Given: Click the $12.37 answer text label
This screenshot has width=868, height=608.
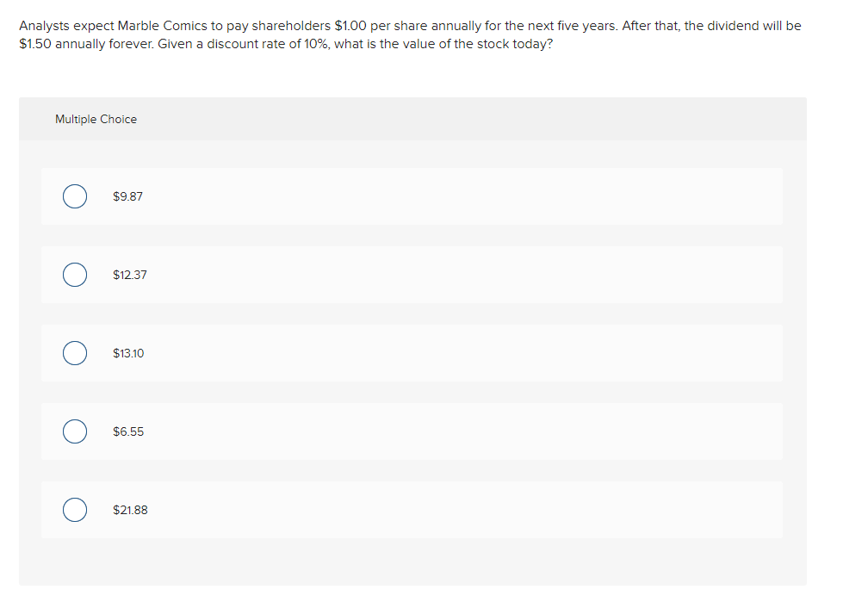Looking at the screenshot, I should (130, 275).
